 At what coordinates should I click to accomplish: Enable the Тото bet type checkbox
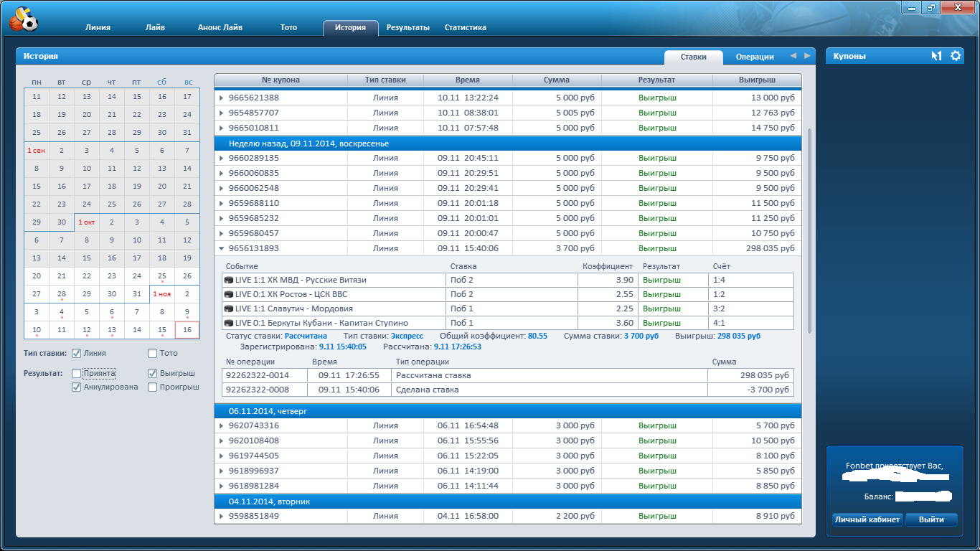(152, 353)
